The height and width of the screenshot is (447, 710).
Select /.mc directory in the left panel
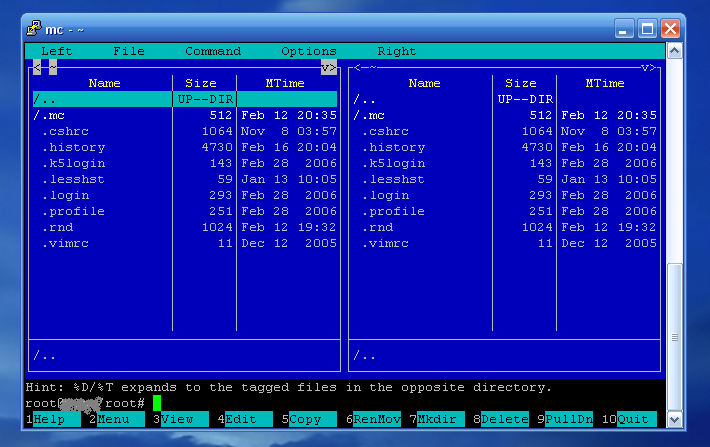(x=185, y=115)
